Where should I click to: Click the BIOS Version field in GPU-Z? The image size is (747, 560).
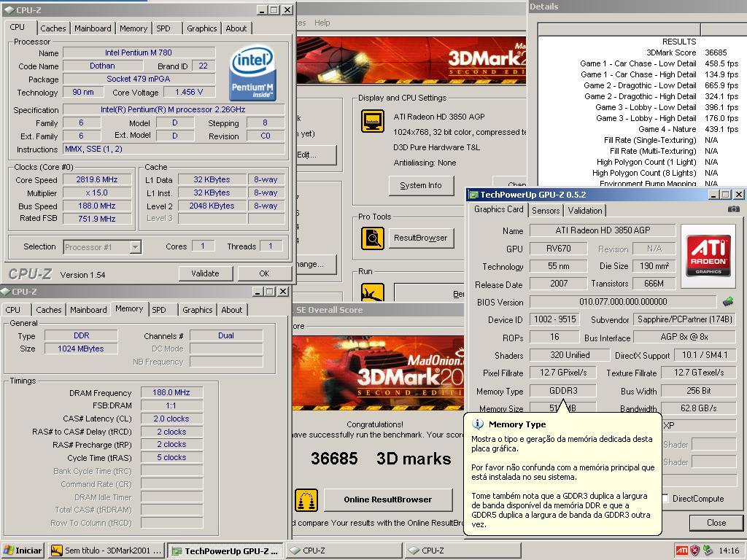(623, 302)
